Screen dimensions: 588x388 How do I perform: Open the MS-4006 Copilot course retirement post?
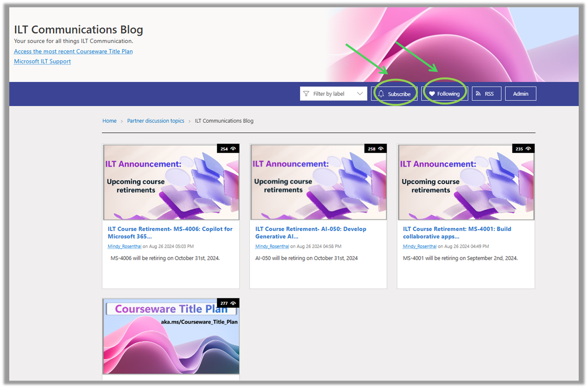pyautogui.click(x=170, y=232)
